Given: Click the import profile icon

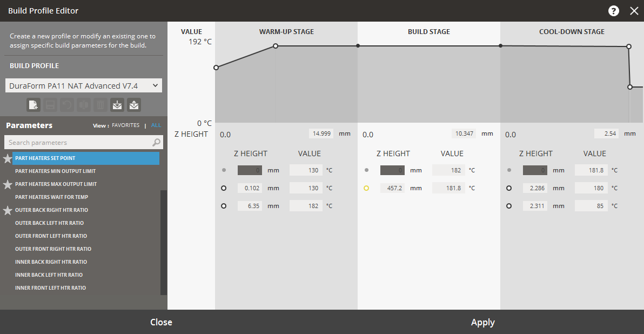Looking at the screenshot, I should click(117, 105).
